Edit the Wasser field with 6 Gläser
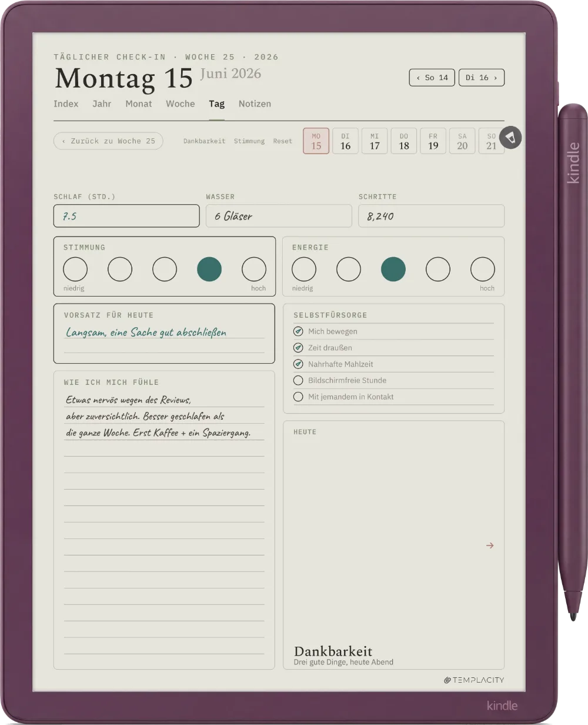Image resolution: width=588 pixels, height=725 pixels. [279, 216]
